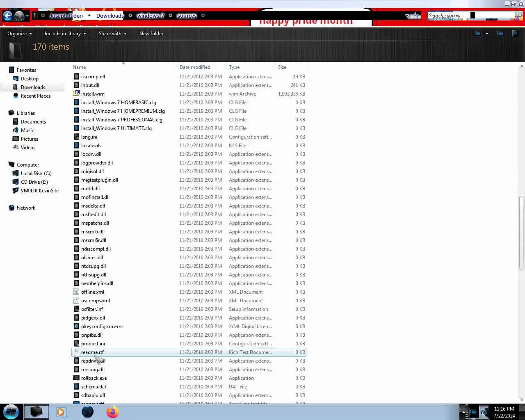Select Favorites in the navigation pane
The width and height of the screenshot is (525, 420).
[x=26, y=70]
